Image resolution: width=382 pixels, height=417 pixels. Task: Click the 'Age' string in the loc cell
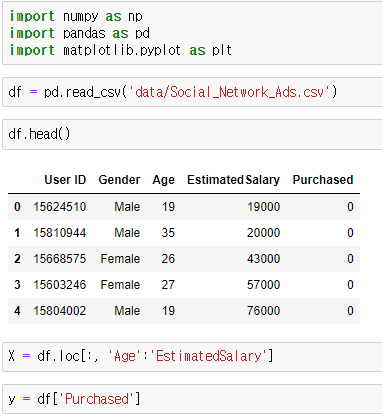click(x=124, y=356)
